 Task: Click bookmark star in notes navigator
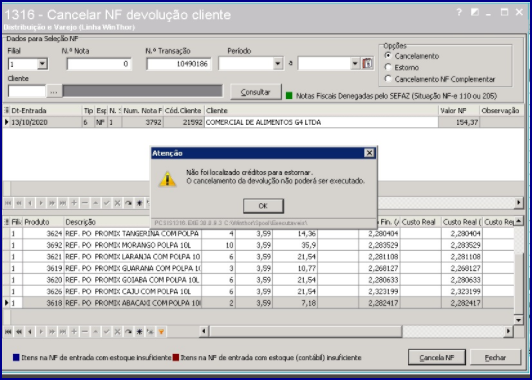[139, 203]
